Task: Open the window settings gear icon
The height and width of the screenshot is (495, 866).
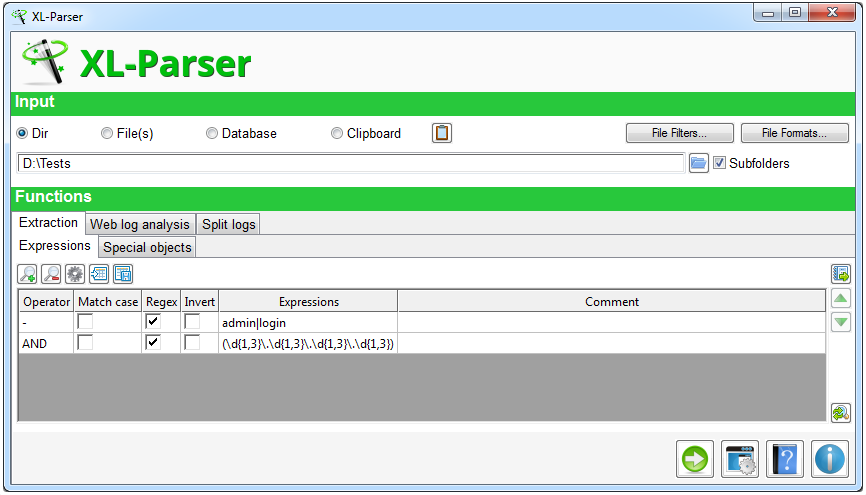Action: tap(740, 459)
